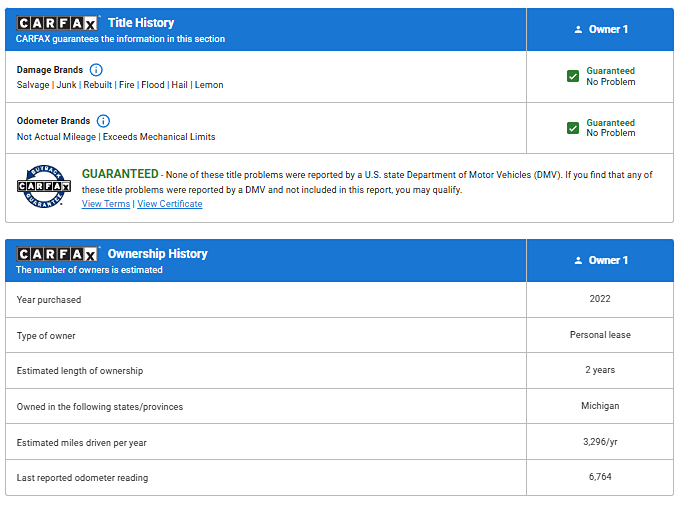677x506 pixels.
Task: Click the CARFAX logo in Title History header
Action: pyautogui.click(x=58, y=23)
